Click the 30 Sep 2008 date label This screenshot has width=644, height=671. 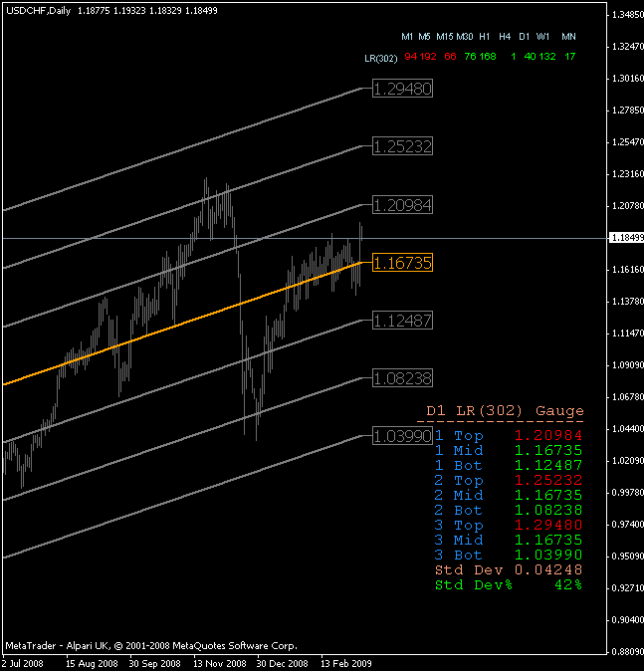155,664
